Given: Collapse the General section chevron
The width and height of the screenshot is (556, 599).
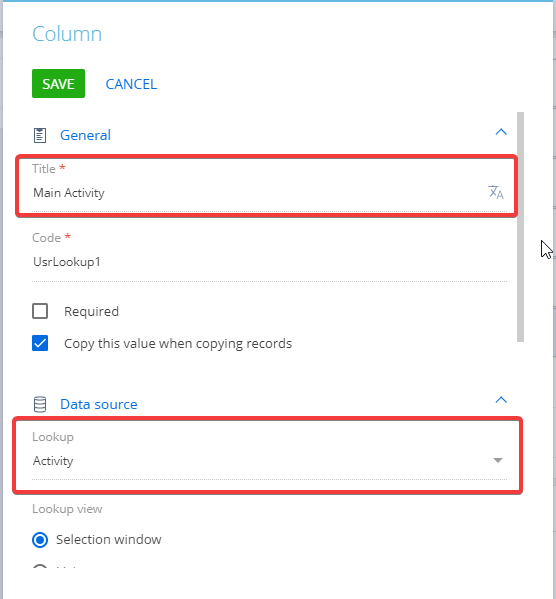Looking at the screenshot, I should pos(501,132).
